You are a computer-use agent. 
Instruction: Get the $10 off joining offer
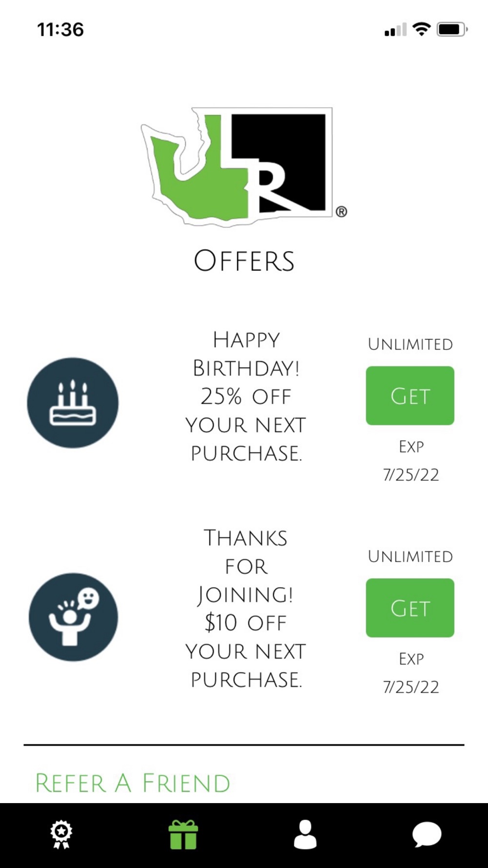coord(410,608)
